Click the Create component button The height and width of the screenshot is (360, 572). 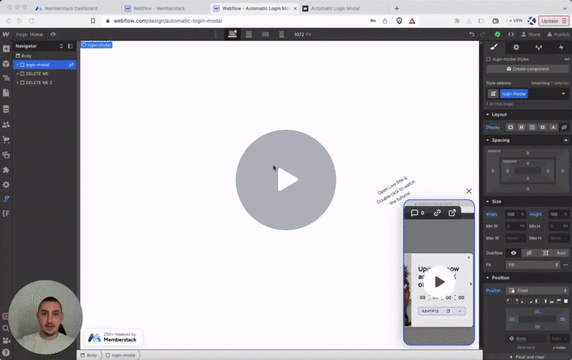527,69
